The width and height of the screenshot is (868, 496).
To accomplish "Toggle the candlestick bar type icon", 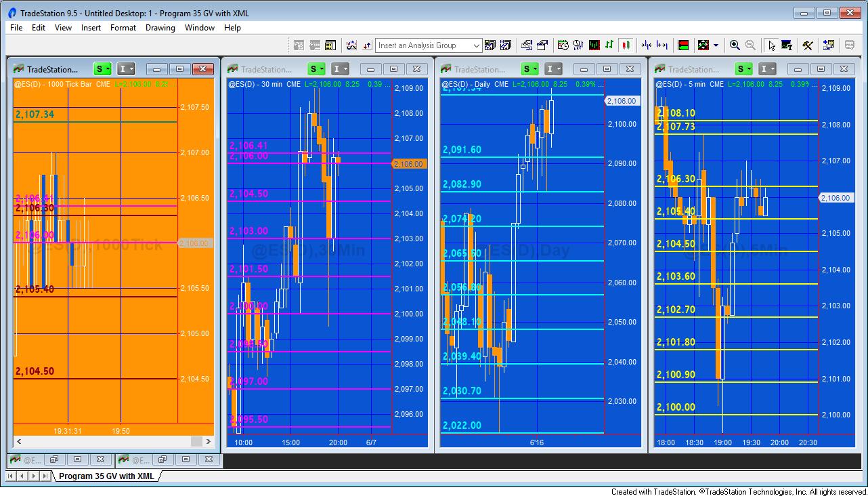I will tap(626, 45).
